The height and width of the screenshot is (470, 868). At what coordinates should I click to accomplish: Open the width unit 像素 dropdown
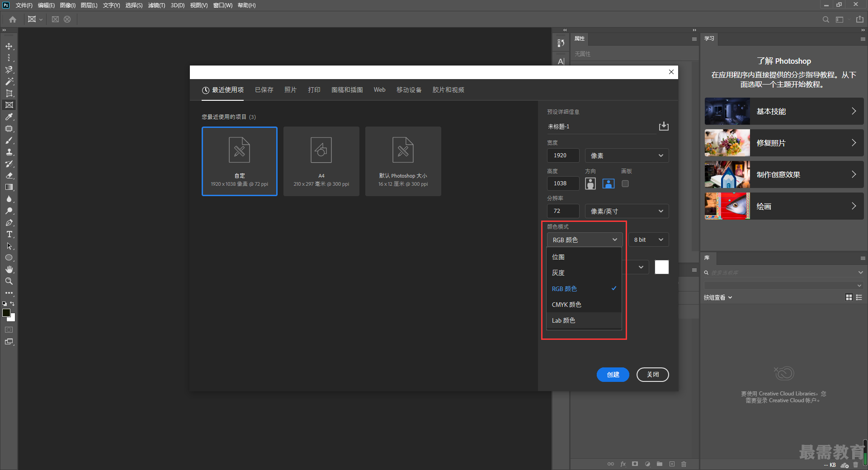point(627,155)
